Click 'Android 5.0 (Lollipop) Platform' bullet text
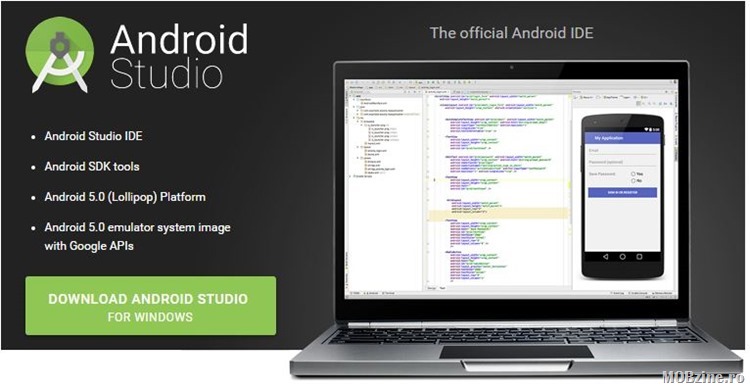This screenshot has width=750, height=389. point(125,197)
